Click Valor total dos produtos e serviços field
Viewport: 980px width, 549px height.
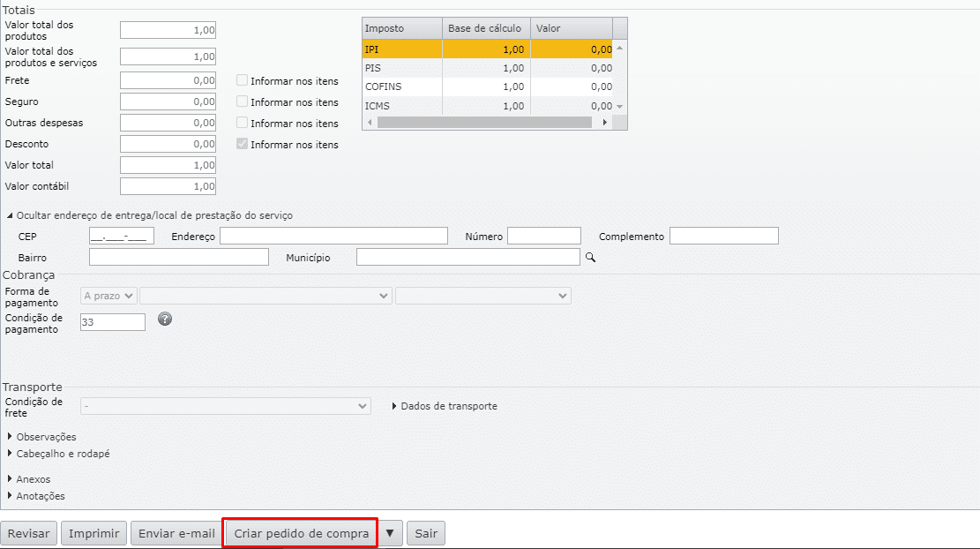pos(168,56)
